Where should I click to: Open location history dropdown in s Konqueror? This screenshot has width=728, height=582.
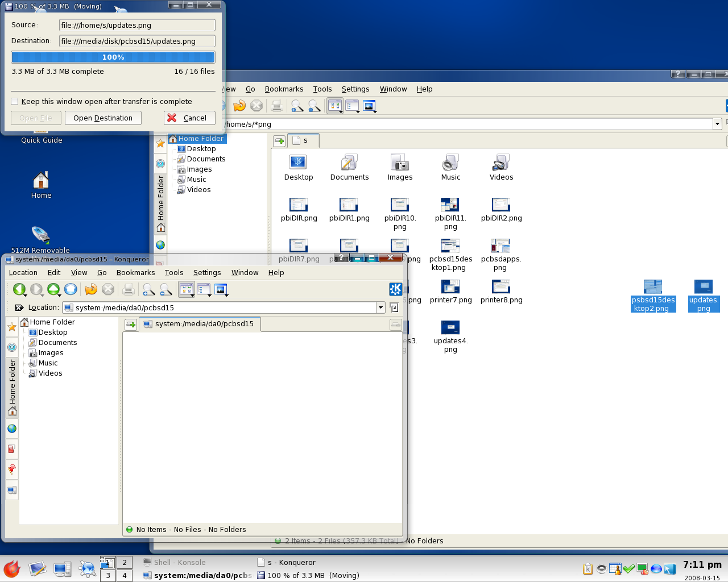coord(717,124)
